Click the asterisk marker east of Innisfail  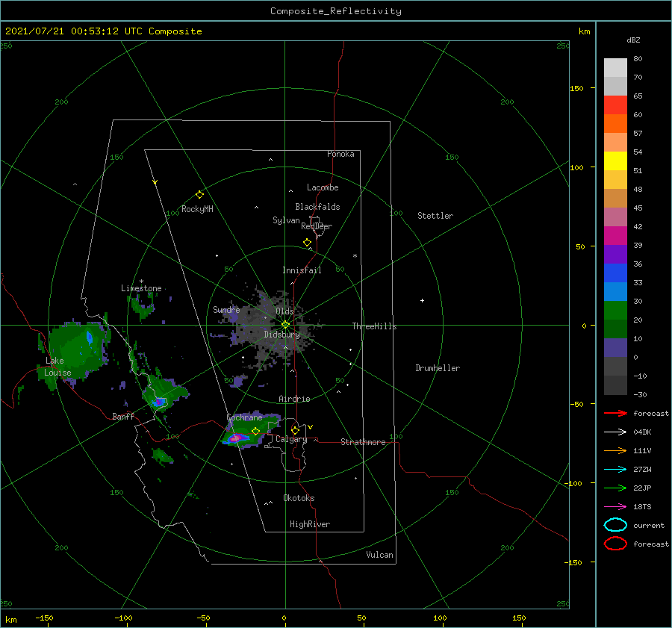(355, 256)
